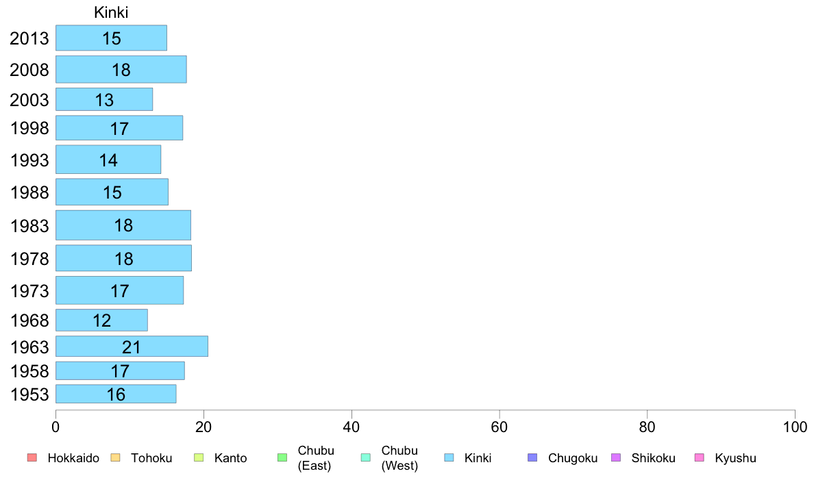This screenshot has width=814, height=504.
Task: Select the 1963 bar showing 21
Action: (x=132, y=346)
